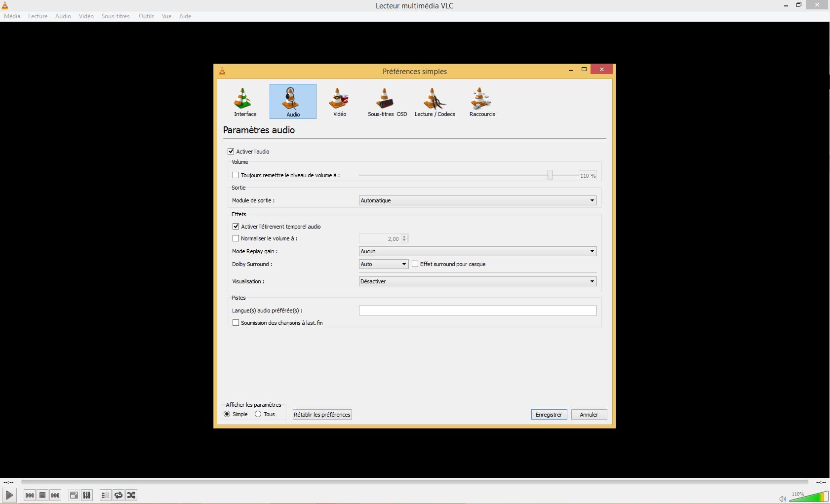830x504 pixels.
Task: Click the playback seek bar
Action: pyautogui.click(x=415, y=482)
